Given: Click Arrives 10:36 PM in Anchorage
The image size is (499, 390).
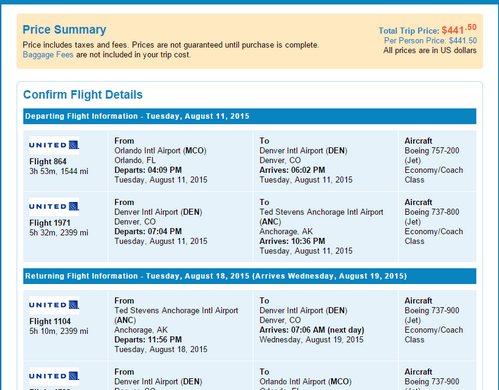Looking at the screenshot, I should (292, 241).
